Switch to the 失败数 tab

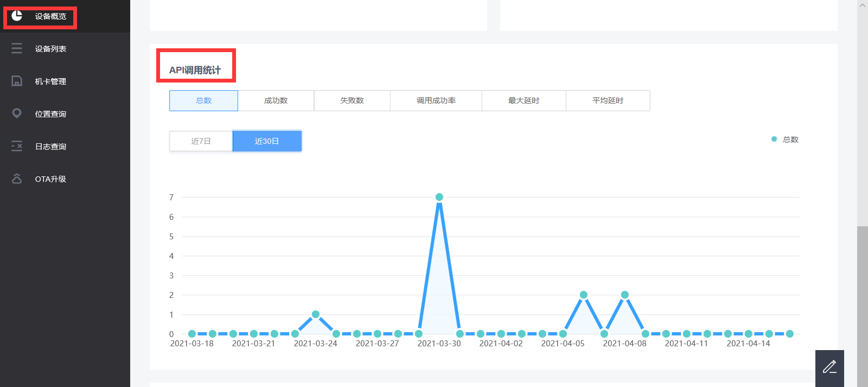[x=352, y=100]
